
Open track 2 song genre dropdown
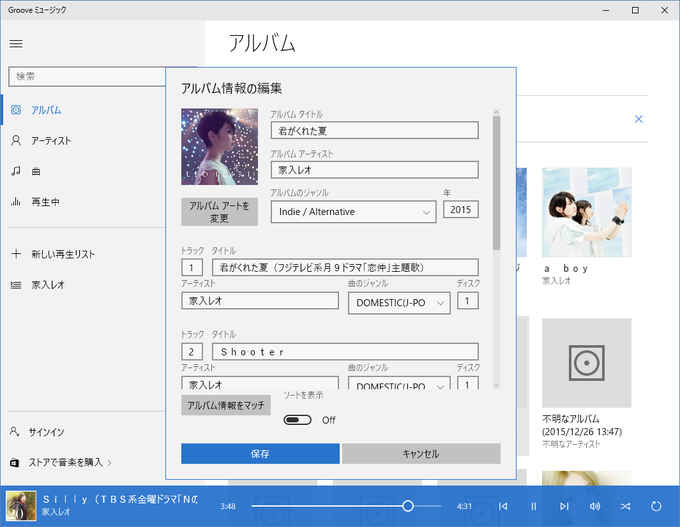pos(399,383)
